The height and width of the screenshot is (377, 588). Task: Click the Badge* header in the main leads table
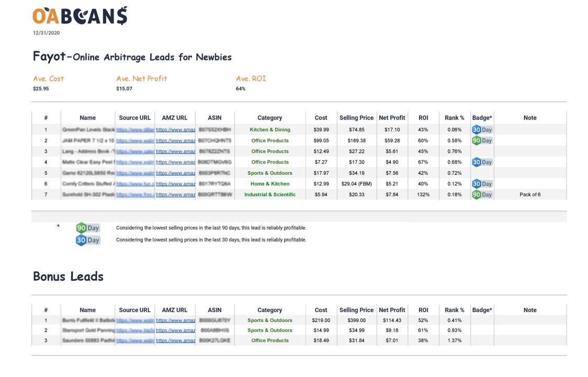pos(482,118)
